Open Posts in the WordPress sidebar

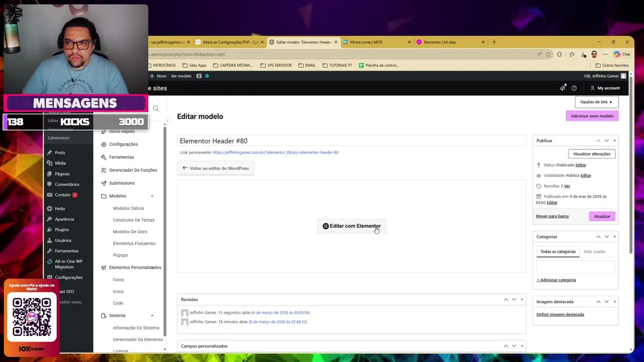60,152
